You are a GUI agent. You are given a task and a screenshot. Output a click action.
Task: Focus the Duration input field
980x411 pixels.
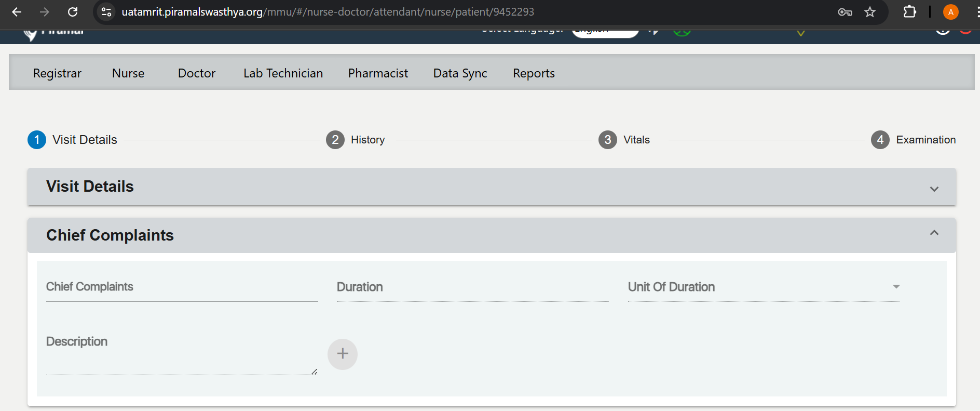click(x=472, y=287)
